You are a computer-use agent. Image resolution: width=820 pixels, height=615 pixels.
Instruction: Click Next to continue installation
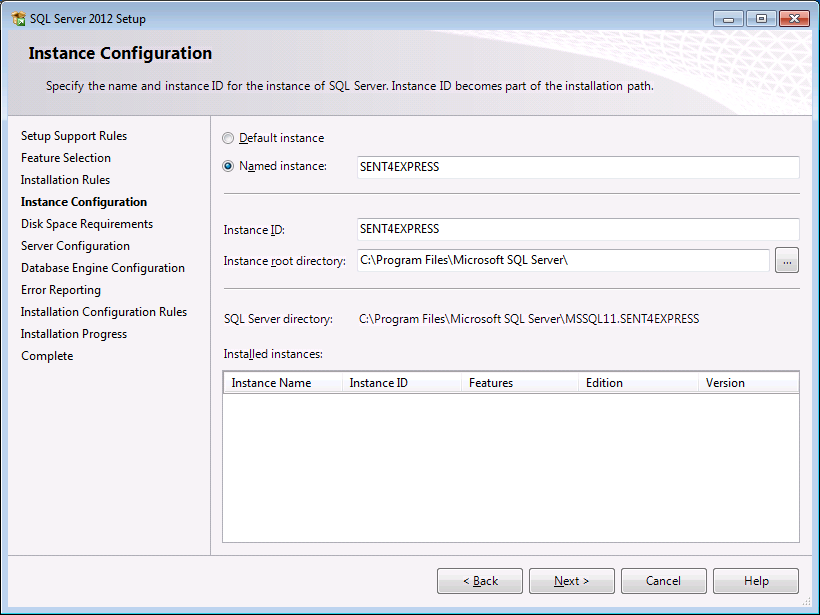(571, 580)
